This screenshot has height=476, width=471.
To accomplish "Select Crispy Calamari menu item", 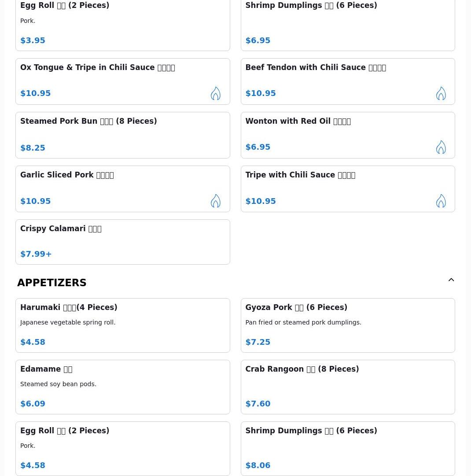I will pos(122,241).
